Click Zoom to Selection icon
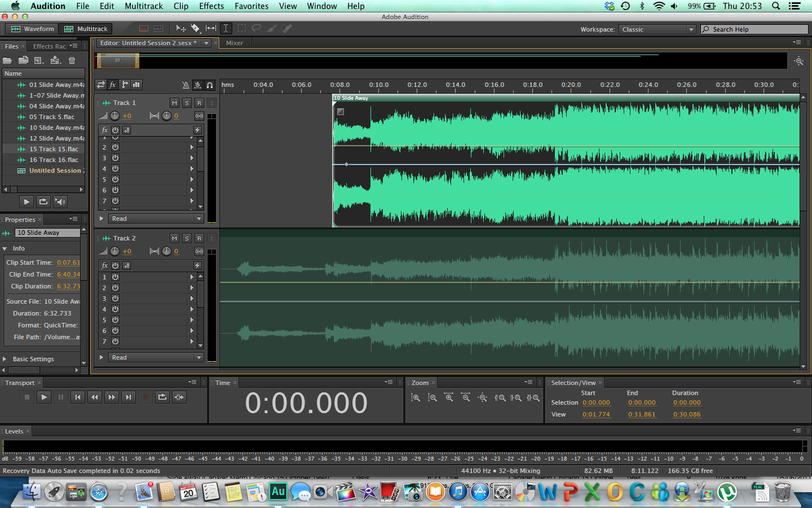The height and width of the screenshot is (508, 812). tap(533, 398)
